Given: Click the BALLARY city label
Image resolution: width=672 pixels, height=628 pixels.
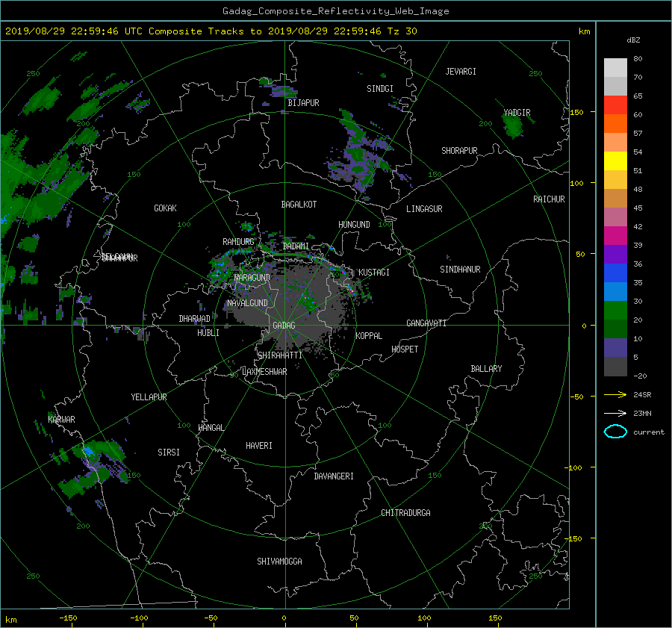Looking at the screenshot, I should (x=486, y=369).
